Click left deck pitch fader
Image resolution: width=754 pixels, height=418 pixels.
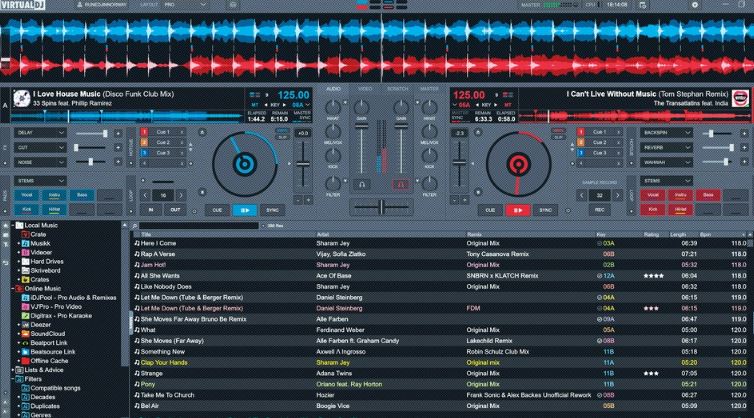(x=303, y=165)
